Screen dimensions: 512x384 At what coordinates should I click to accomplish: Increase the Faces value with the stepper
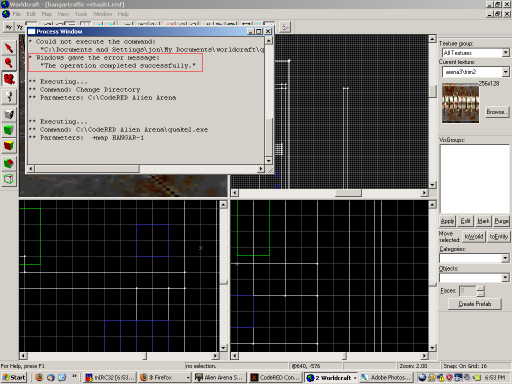pyautogui.click(x=480, y=288)
